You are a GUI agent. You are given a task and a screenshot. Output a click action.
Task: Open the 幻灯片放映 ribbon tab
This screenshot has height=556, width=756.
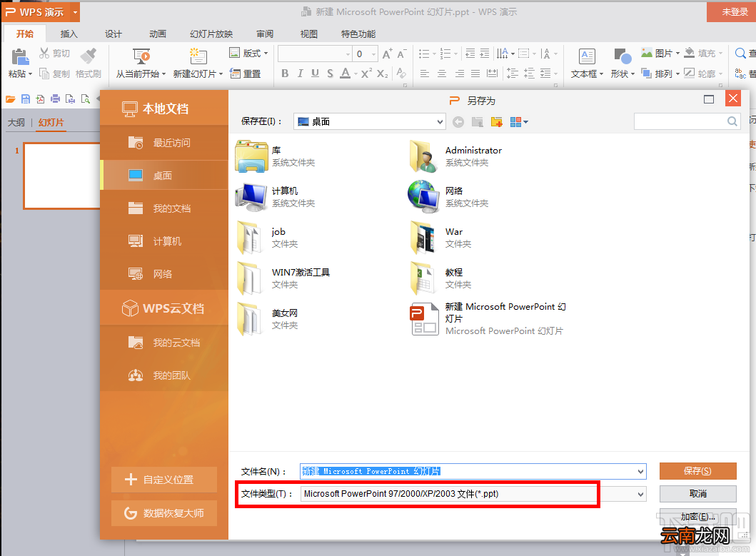click(211, 34)
